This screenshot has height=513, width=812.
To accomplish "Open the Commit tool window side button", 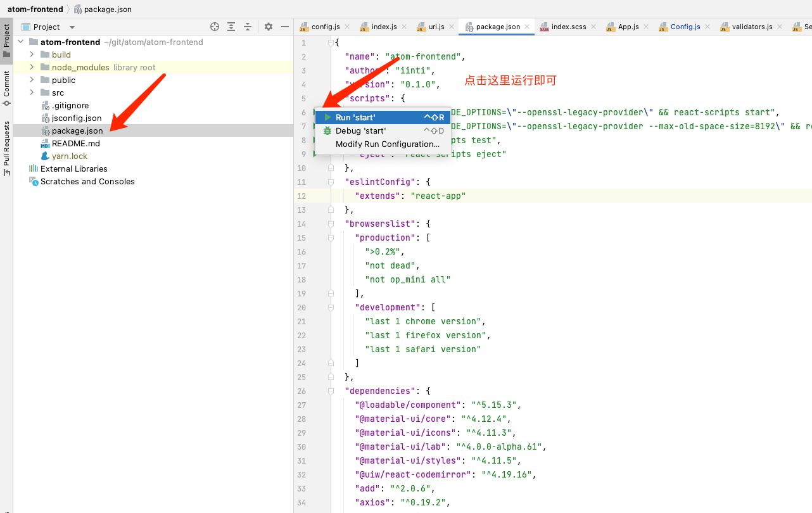I will tap(6, 89).
